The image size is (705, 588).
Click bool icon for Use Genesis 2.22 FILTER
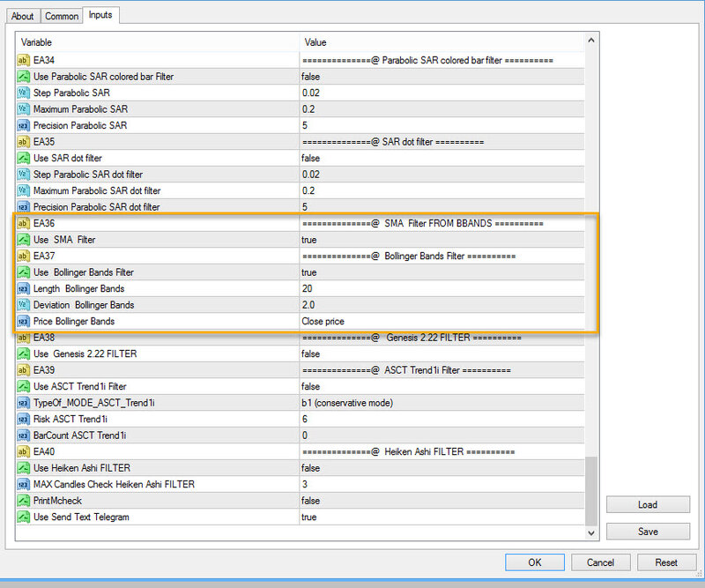point(24,354)
